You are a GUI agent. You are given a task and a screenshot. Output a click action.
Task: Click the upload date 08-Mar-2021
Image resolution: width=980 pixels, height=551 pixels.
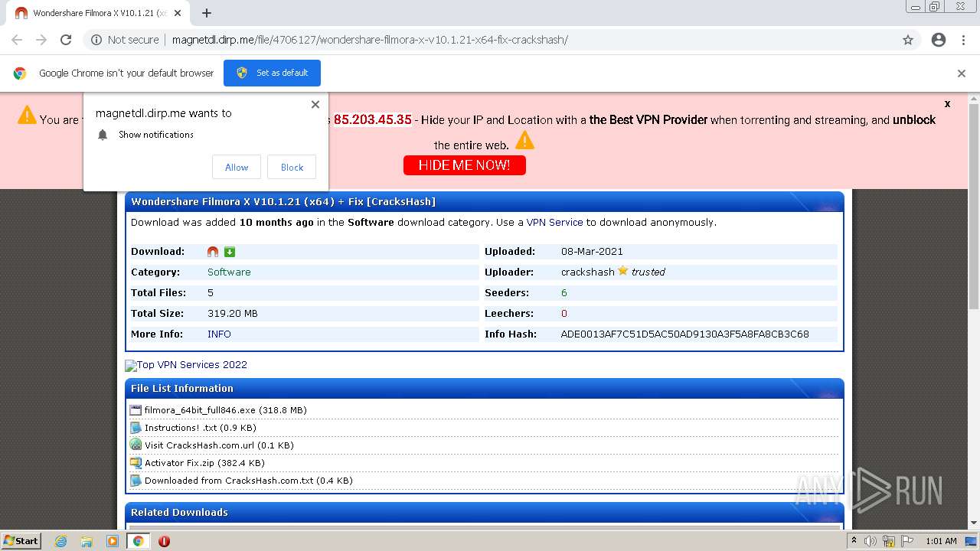[592, 251]
